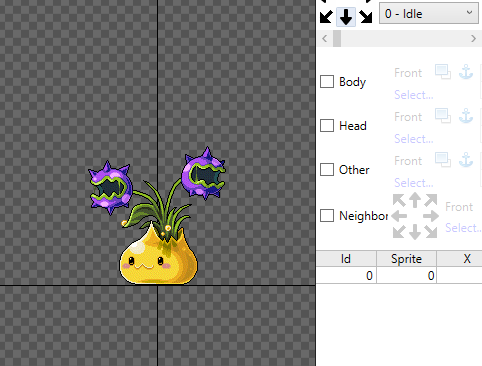The height and width of the screenshot is (366, 482).
Task: Click the Neighbor up-right arrow
Action: click(431, 200)
